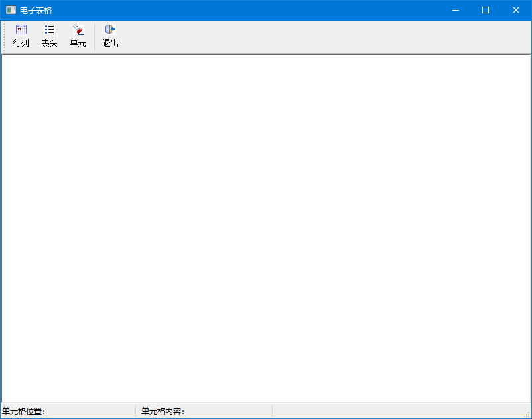Click the status bar resize grip
This screenshot has height=419, width=532.
pos(527,414)
